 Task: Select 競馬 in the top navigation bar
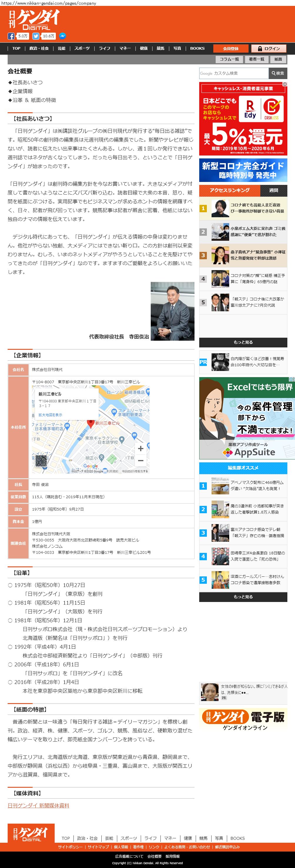coord(160,48)
